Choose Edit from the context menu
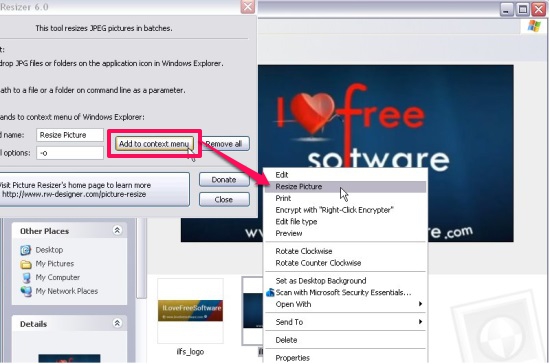The width and height of the screenshot is (550, 364). click(x=346, y=175)
